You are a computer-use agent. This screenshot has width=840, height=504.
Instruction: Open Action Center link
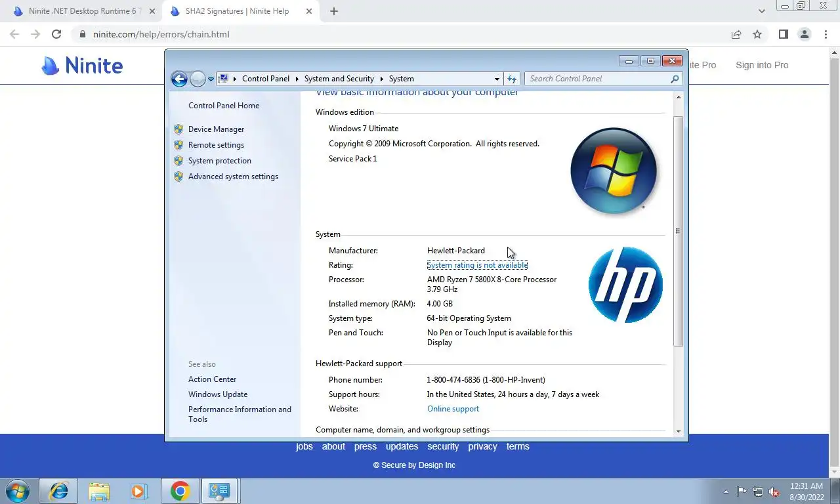tap(212, 379)
